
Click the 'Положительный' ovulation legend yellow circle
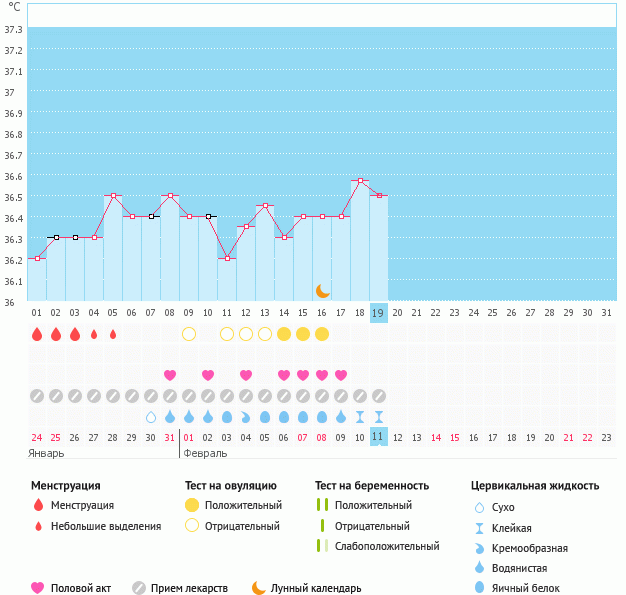pyautogui.click(x=192, y=505)
